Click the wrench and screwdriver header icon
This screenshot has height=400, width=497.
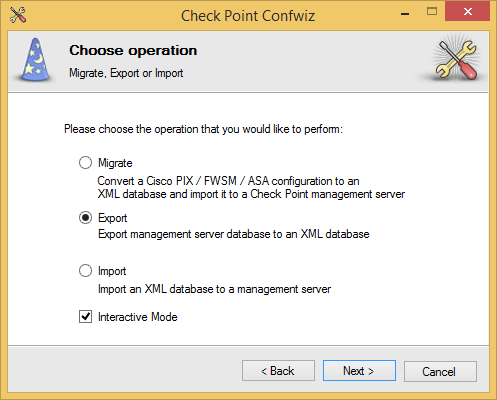456,59
